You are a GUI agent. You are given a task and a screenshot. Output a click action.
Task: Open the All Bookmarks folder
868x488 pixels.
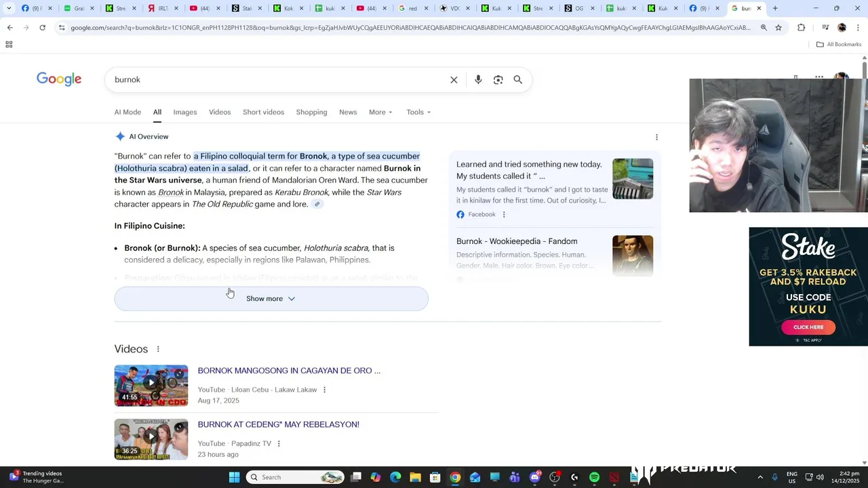pyautogui.click(x=839, y=44)
